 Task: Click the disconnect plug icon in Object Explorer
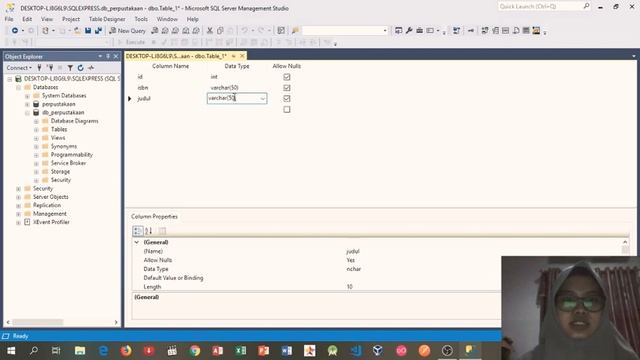tap(50, 68)
